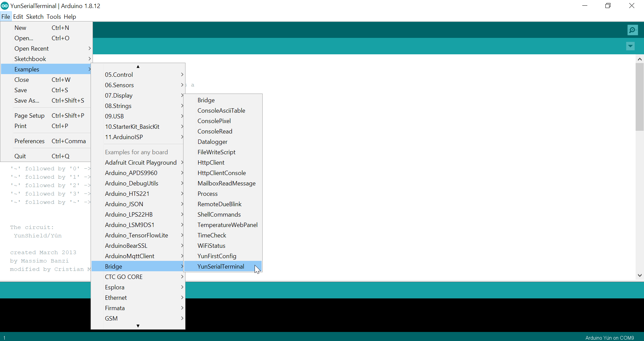
Task: Open the Help menu
Action: click(x=70, y=17)
